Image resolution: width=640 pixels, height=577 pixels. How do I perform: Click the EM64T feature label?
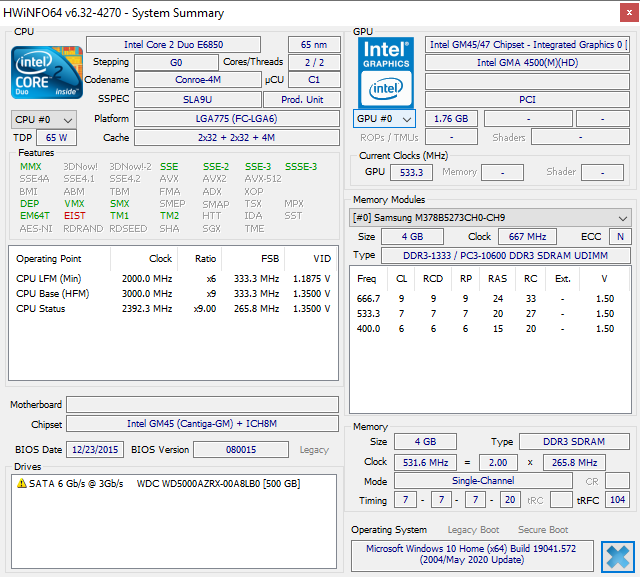pos(35,215)
